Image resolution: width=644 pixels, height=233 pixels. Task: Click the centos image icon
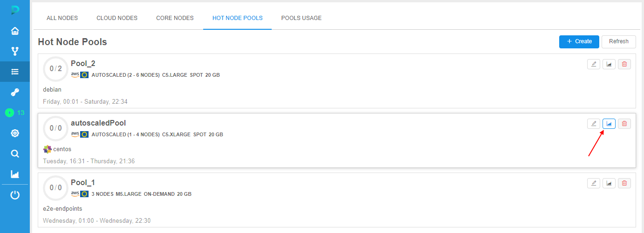[x=47, y=149]
